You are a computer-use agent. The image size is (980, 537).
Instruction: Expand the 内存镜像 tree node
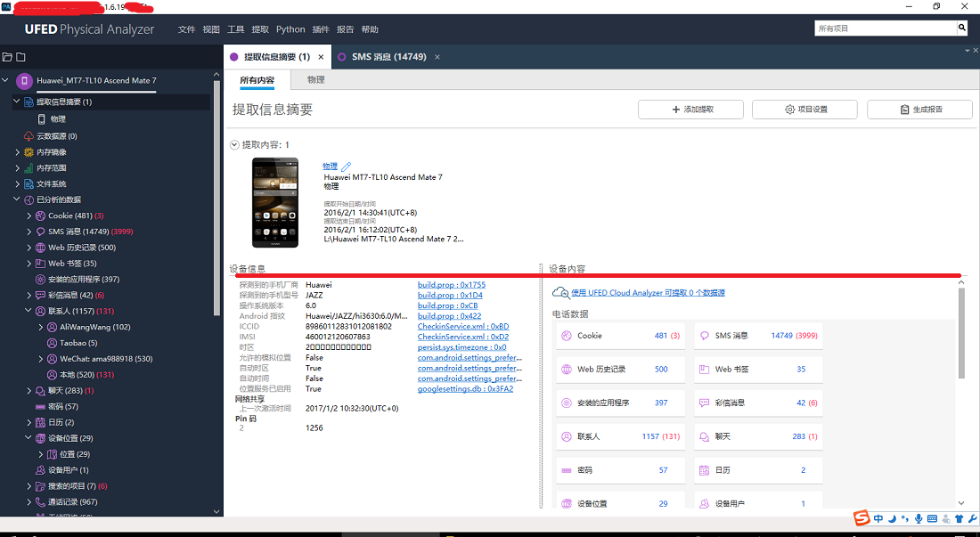(18, 151)
